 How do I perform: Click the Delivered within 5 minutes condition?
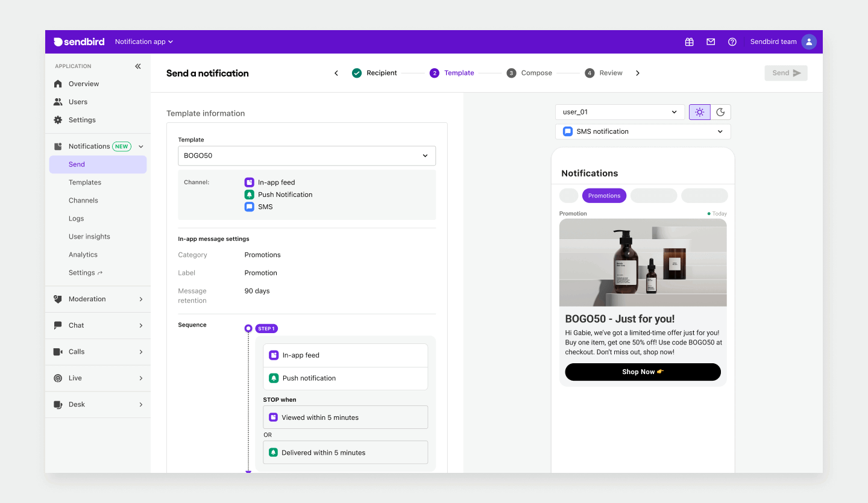tap(345, 452)
